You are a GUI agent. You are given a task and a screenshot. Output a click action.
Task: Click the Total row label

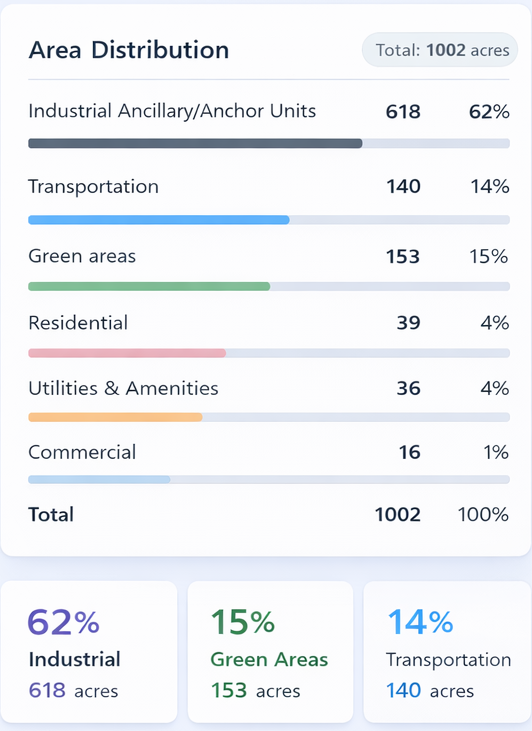tap(51, 515)
